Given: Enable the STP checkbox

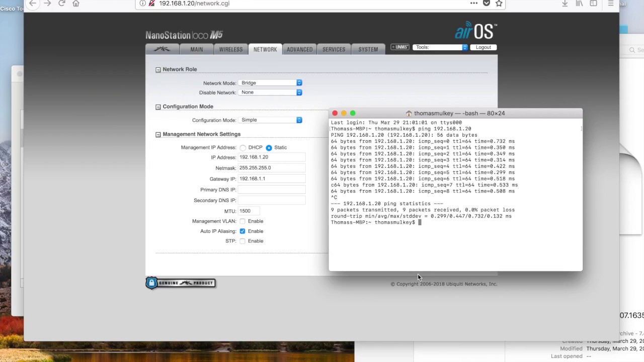Looking at the screenshot, I should tap(243, 241).
